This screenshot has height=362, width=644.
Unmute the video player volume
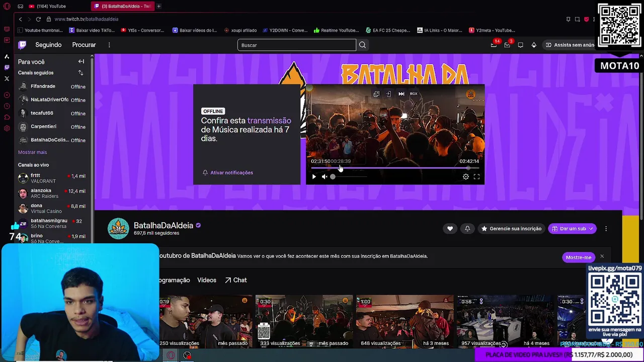point(325,176)
